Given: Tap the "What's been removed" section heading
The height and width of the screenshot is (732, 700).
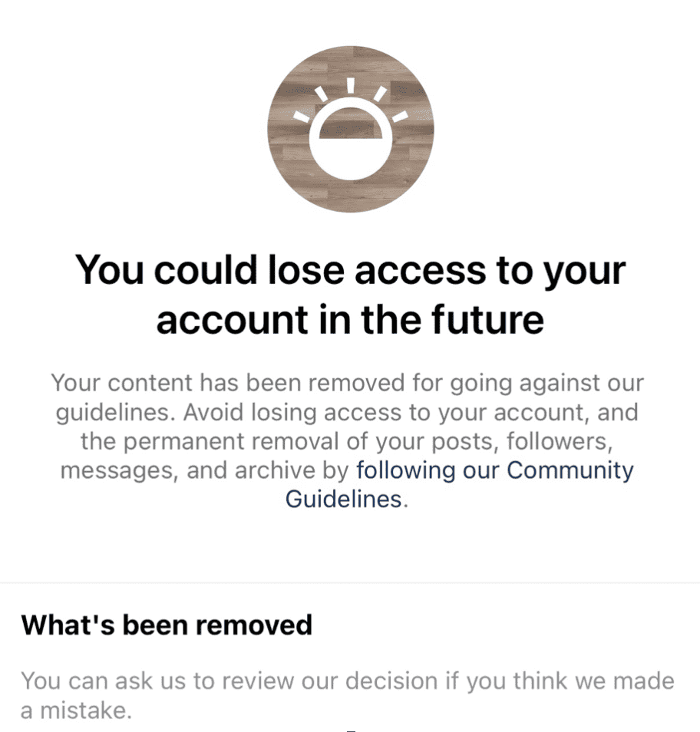Looking at the screenshot, I should click(x=167, y=625).
